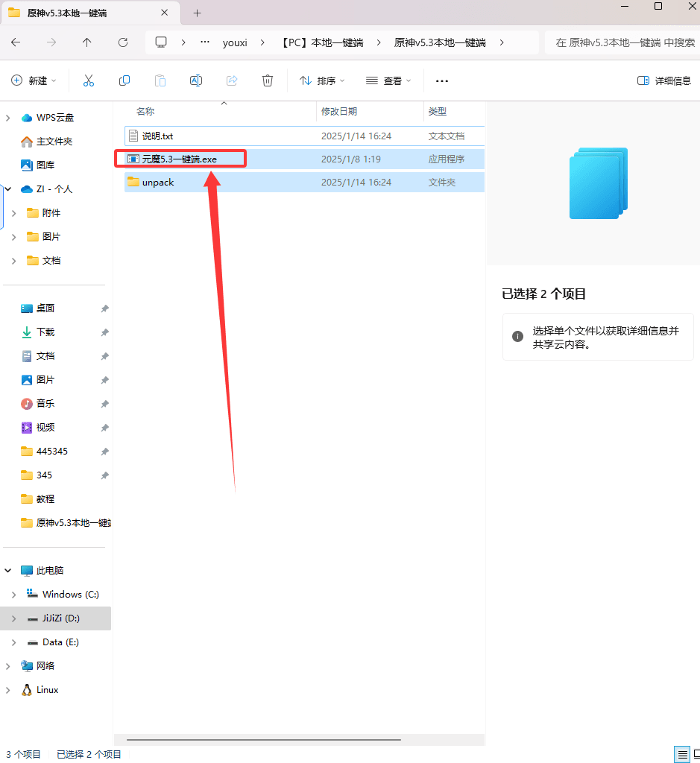Navigate back with the Back arrow

(16, 42)
